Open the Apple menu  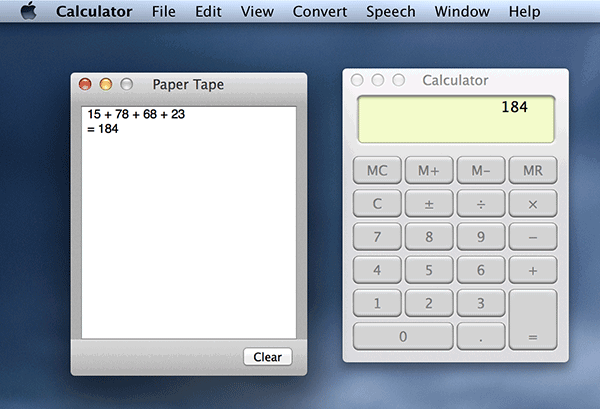pyautogui.click(x=29, y=11)
